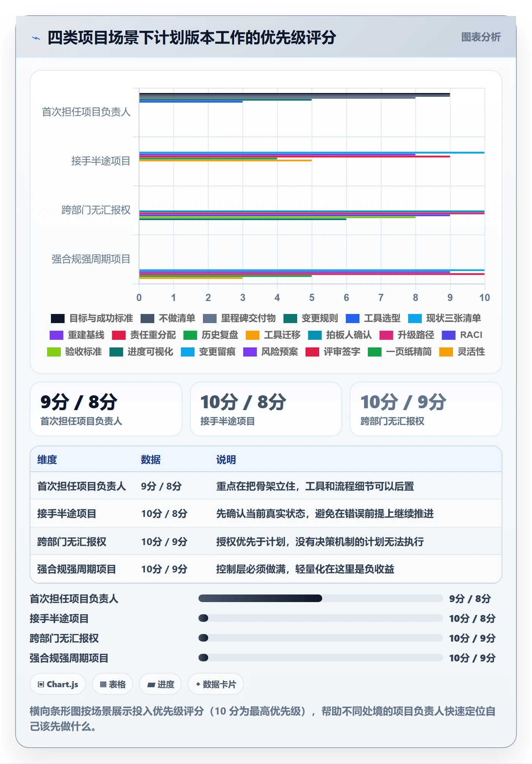
Task: Toggle the RACI legend entry
Action: [462, 335]
